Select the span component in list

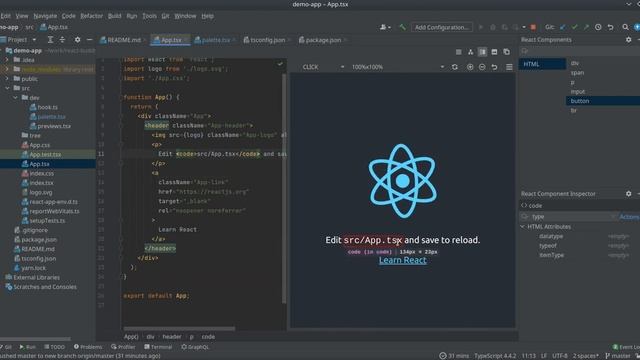[577, 73]
